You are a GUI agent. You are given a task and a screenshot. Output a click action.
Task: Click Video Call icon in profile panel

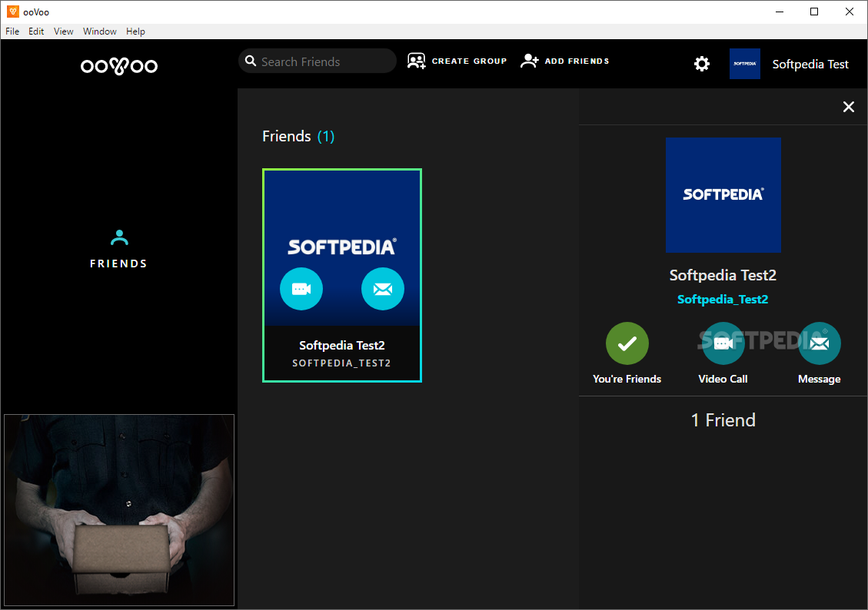tap(723, 343)
